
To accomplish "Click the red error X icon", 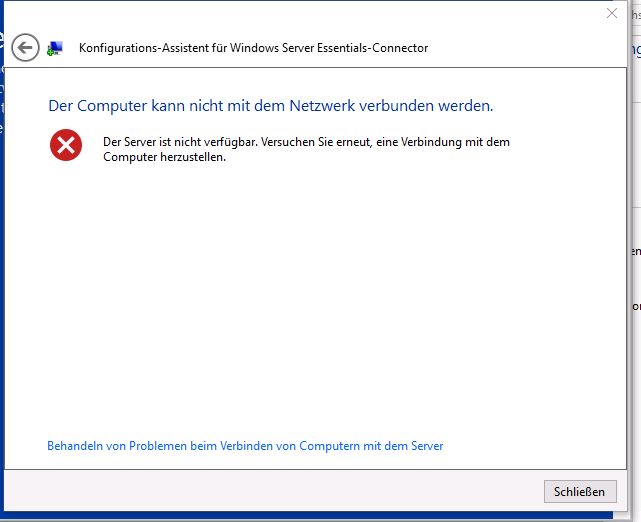I will pos(66,146).
